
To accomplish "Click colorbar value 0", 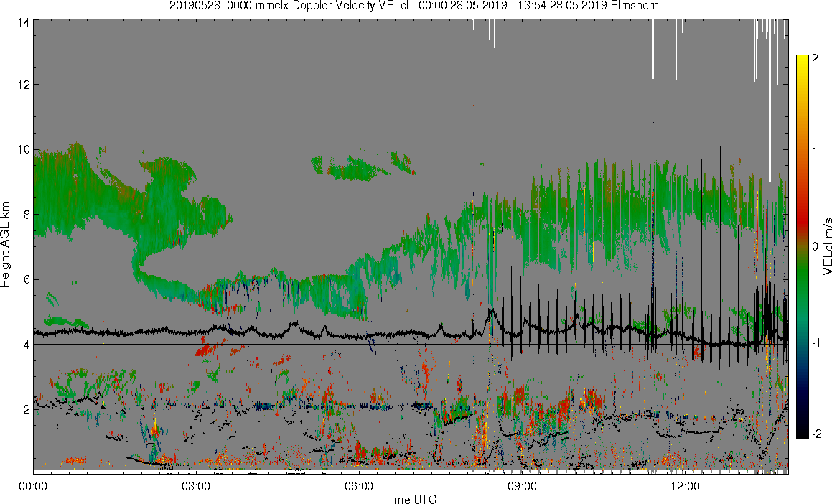I will tap(815, 247).
